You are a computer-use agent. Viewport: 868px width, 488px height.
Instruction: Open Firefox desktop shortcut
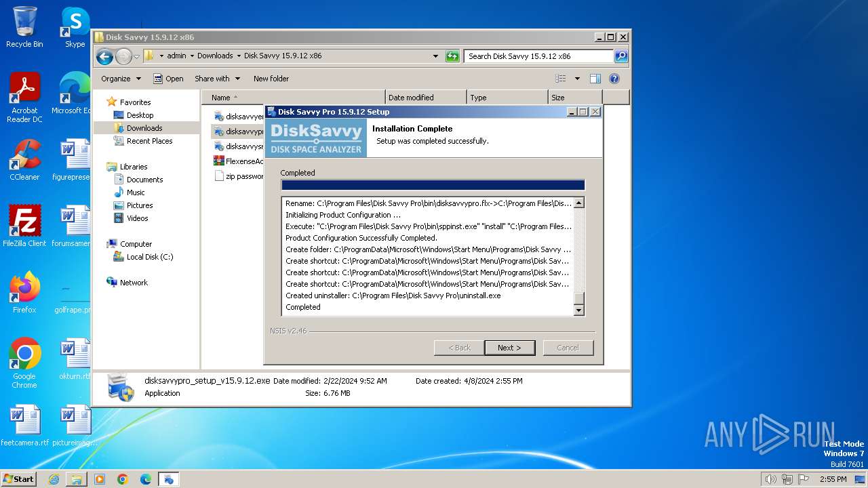[x=24, y=293]
